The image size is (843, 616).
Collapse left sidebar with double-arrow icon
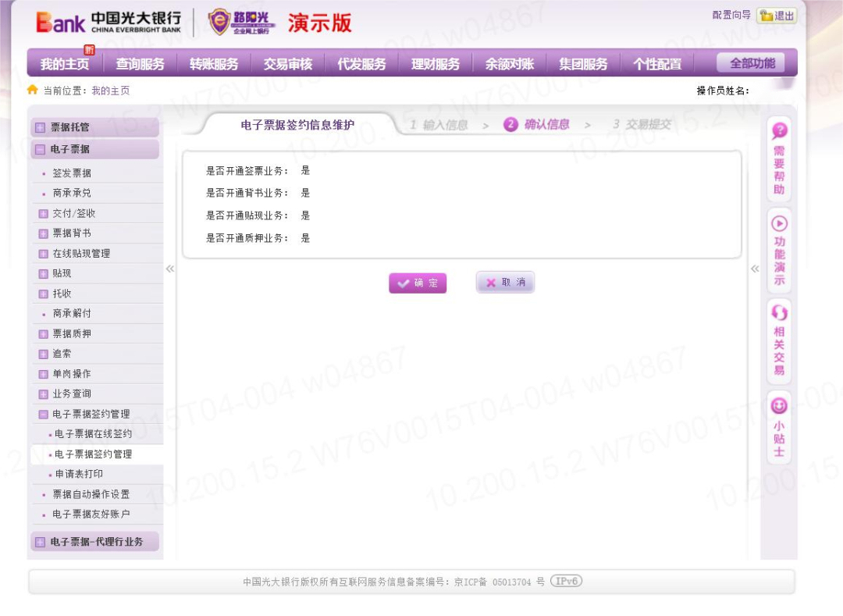coord(170,269)
